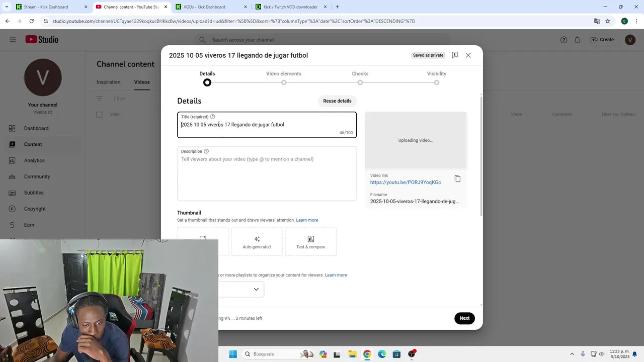Switch to Inspiration tab
The width and height of the screenshot is (644, 362).
tap(109, 82)
